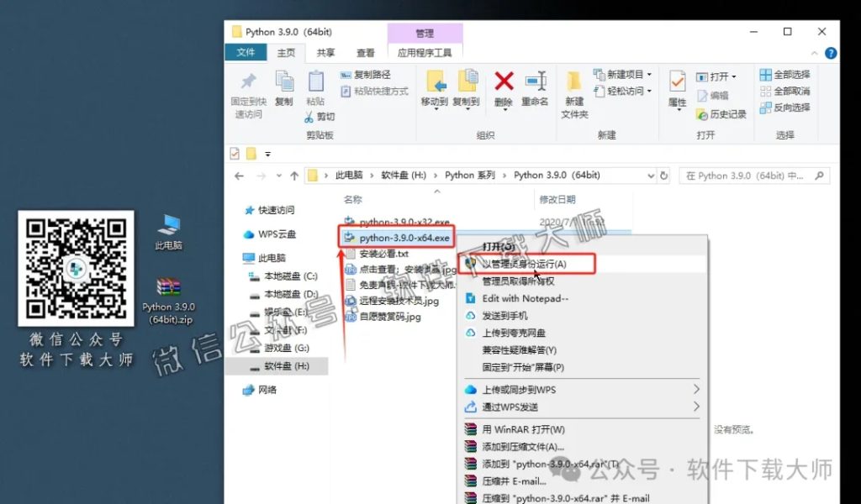Select the Rename tool in ribbon
The image size is (861, 504).
pos(536,87)
